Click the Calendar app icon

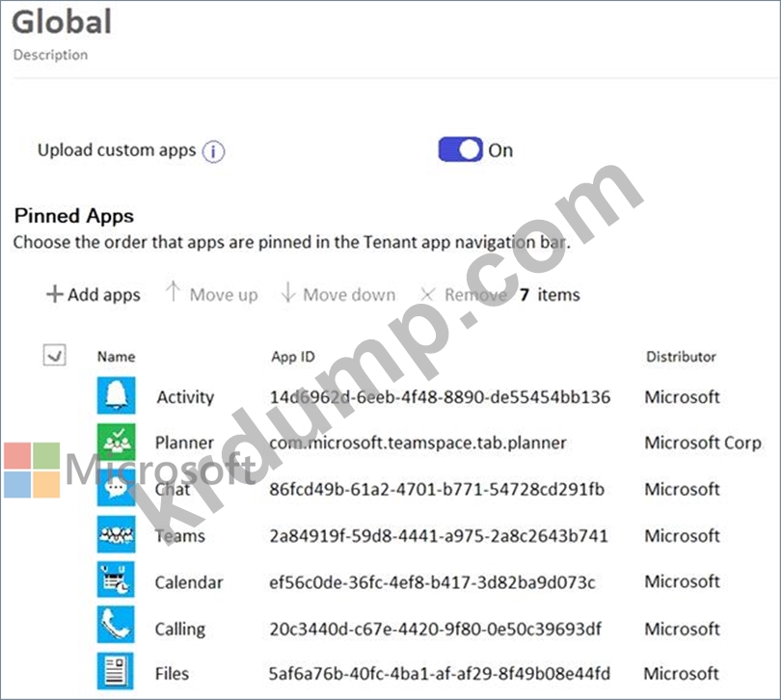(117, 581)
